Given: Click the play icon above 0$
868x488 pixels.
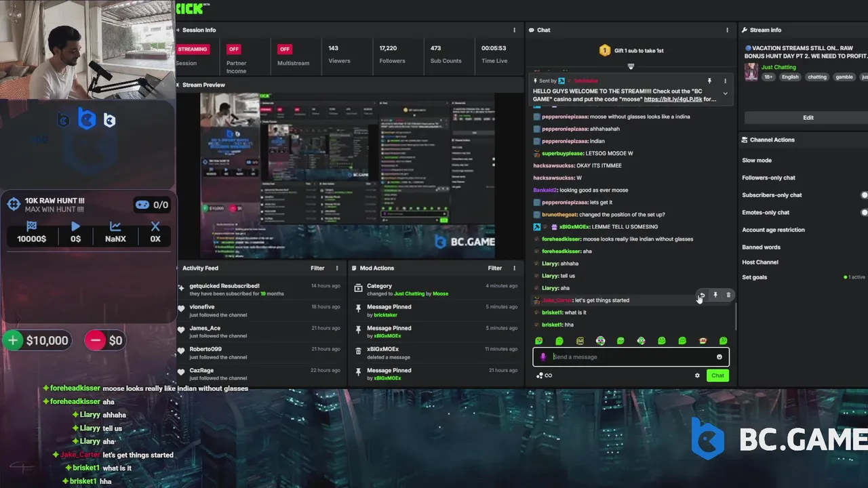Looking at the screenshot, I should point(75,226).
